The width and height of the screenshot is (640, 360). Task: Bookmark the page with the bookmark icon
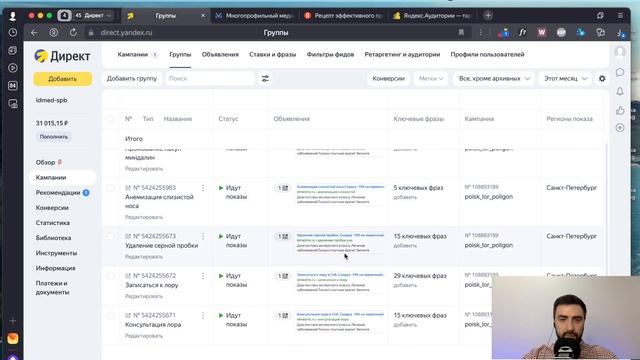461,33
